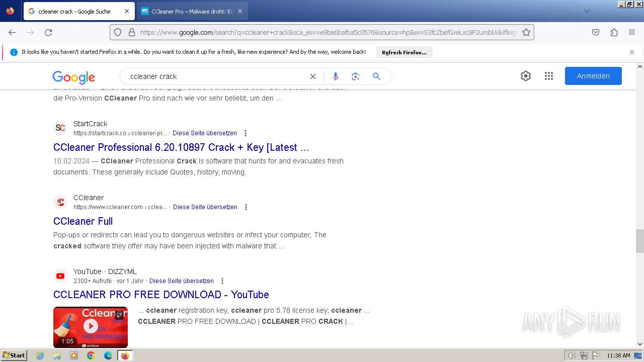Screen dimensions: 644x362
Task: Open the Firefox hamburger application menu
Action: pos(632,32)
